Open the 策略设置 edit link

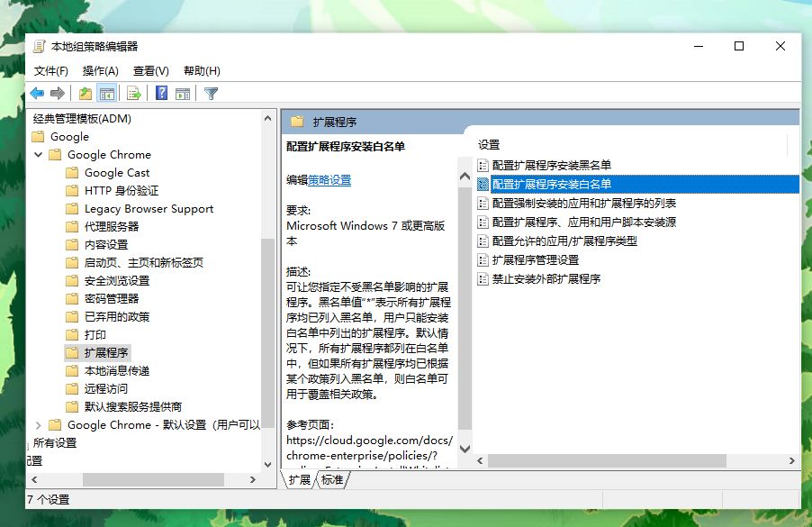(329, 180)
